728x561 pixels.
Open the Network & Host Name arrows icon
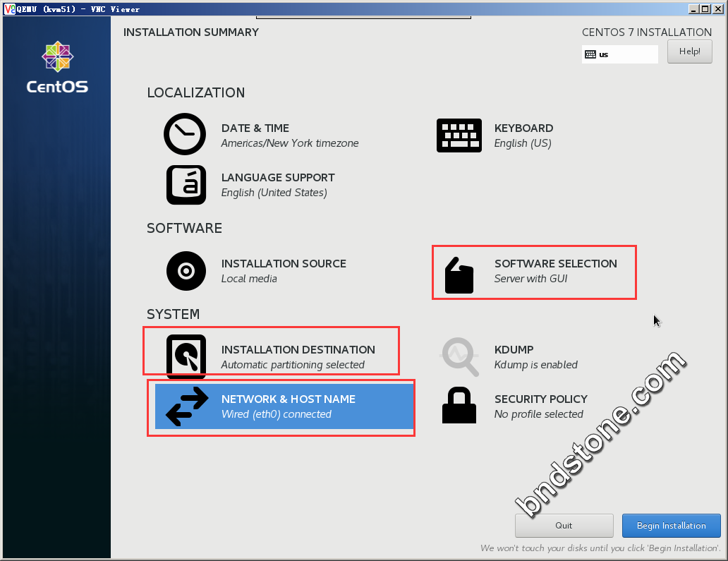[187, 406]
